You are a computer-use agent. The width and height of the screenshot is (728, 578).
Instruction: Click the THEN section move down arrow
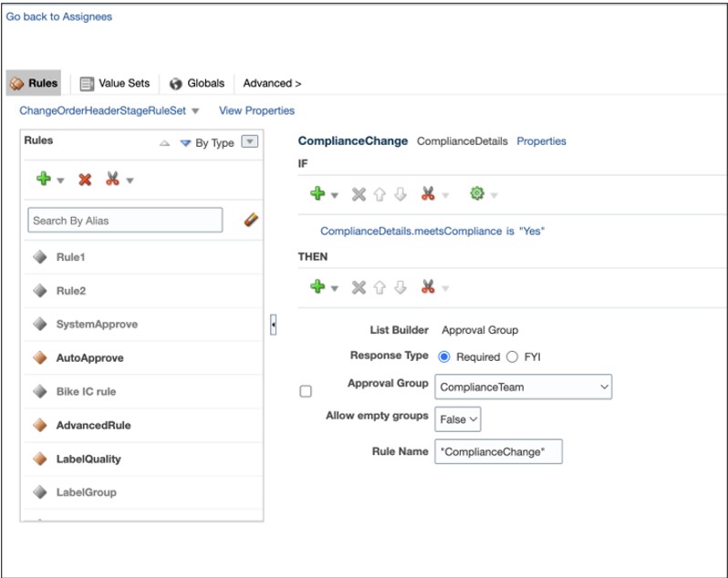(400, 287)
